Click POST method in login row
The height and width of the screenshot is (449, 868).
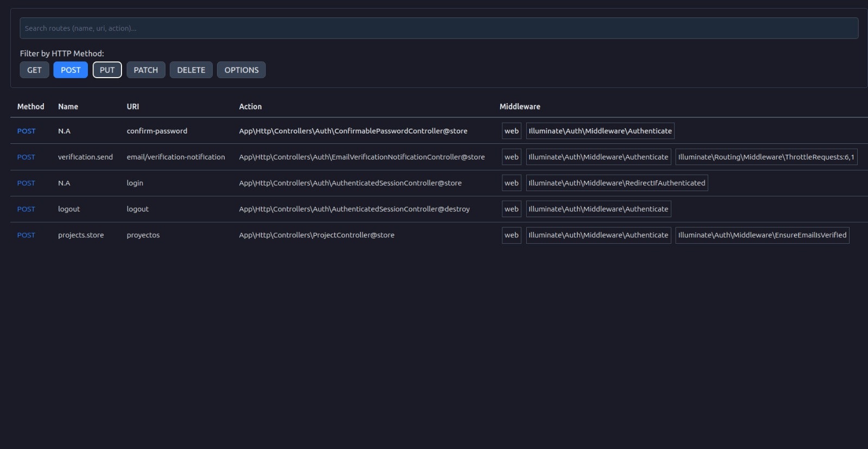(26, 183)
